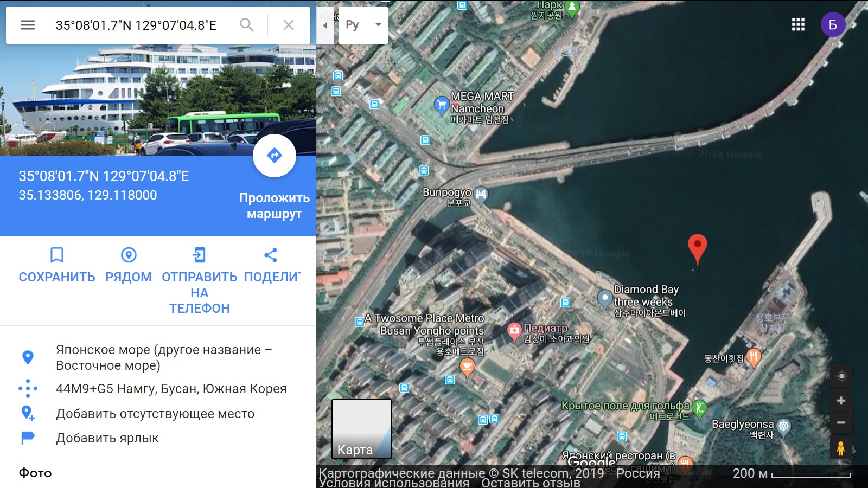868x488 pixels.
Task: Open the hamburger main menu
Action: [x=28, y=25]
